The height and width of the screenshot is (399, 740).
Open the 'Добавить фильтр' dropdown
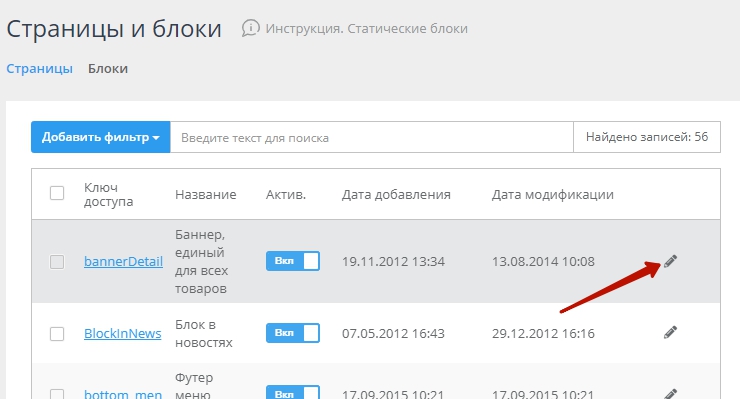click(101, 137)
